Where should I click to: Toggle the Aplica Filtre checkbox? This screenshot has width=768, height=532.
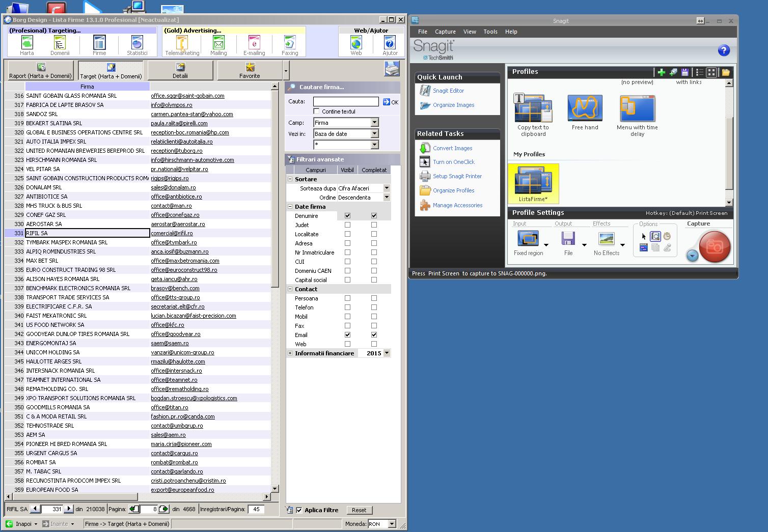pyautogui.click(x=299, y=510)
